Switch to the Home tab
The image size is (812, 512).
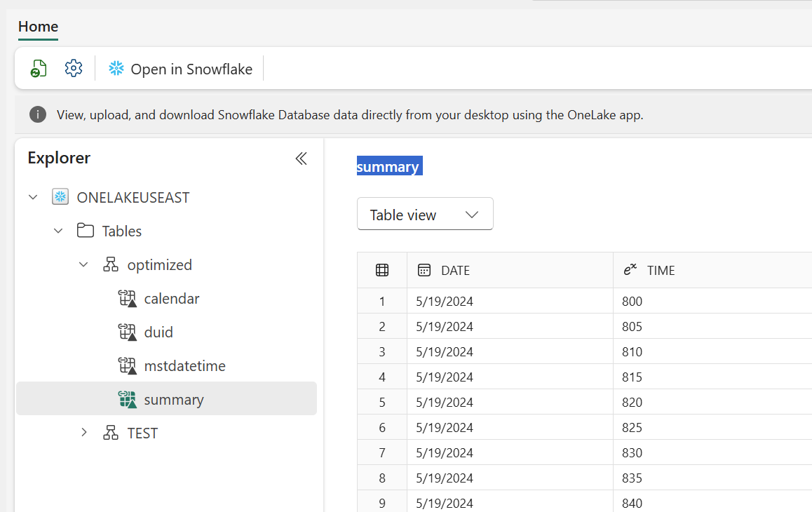tap(38, 27)
